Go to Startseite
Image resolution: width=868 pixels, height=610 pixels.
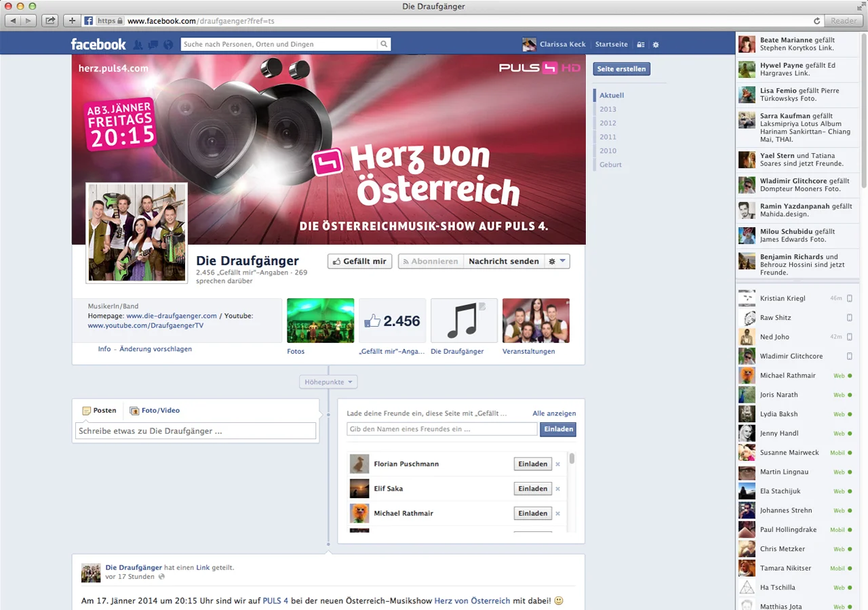click(612, 44)
